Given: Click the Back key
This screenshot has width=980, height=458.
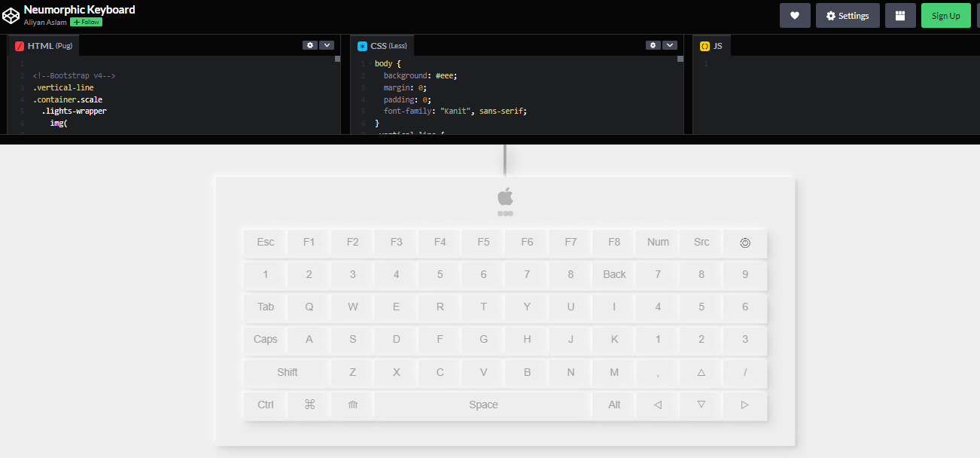Looking at the screenshot, I should point(614,274).
